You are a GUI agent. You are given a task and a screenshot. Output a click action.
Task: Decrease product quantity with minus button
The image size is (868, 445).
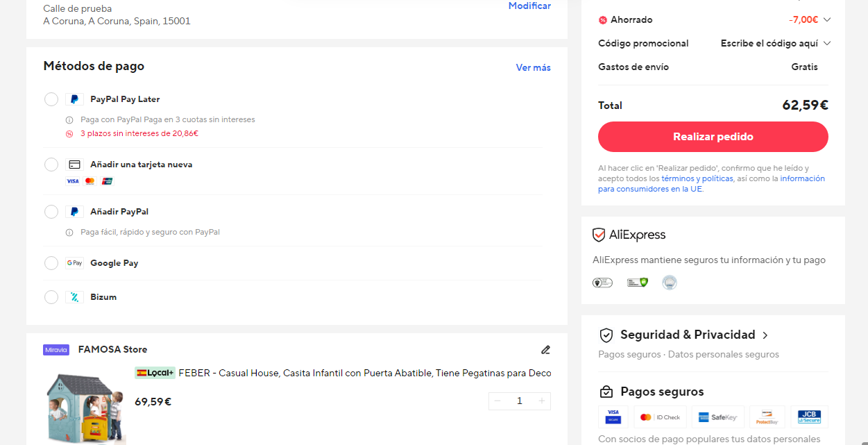pyautogui.click(x=497, y=401)
